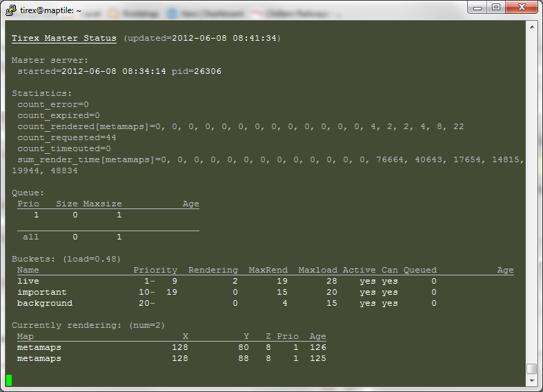
Task: Click the Queue 'Maxsize' column header
Action: click(x=103, y=204)
